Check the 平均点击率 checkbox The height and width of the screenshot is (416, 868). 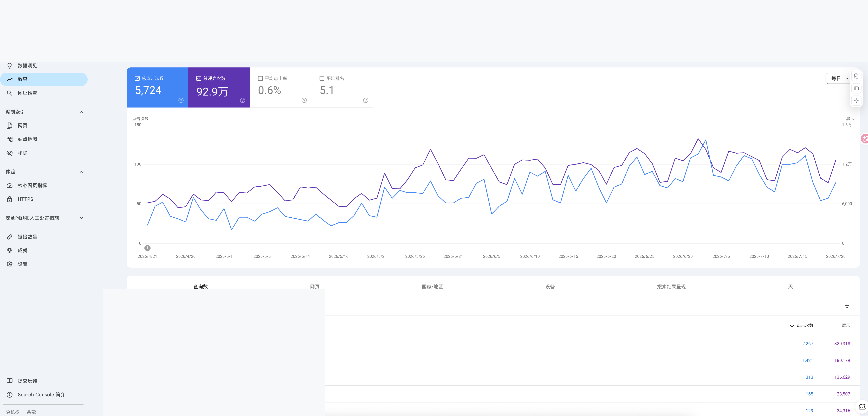point(260,79)
